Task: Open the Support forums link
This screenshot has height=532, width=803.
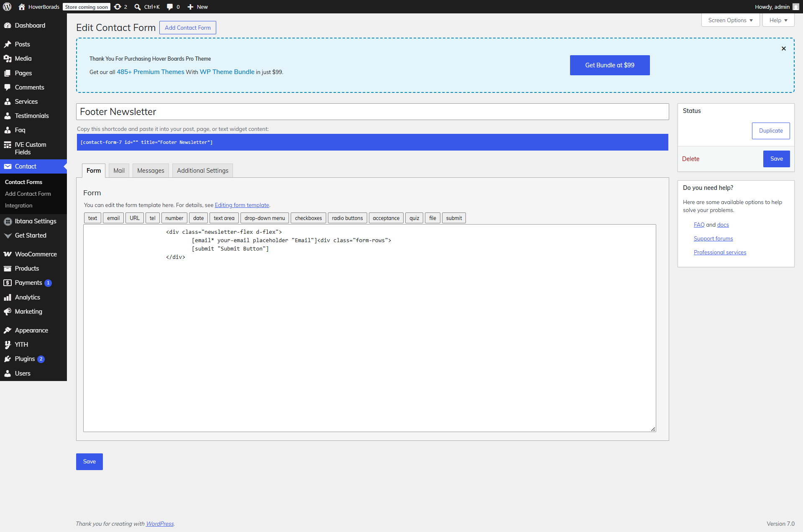Action: point(713,239)
